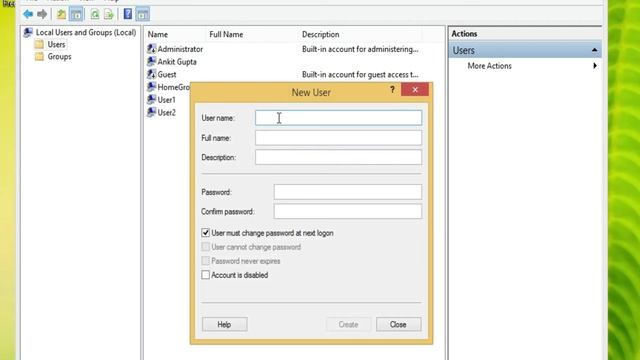Close the New User dialog with the red X
The height and width of the screenshot is (360, 640).
415,89
